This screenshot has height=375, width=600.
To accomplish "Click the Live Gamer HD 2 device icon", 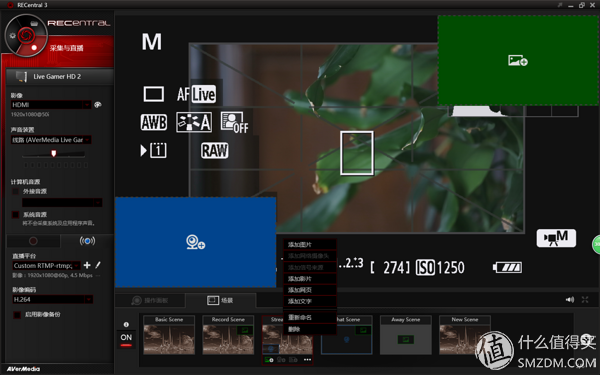I will [x=21, y=77].
